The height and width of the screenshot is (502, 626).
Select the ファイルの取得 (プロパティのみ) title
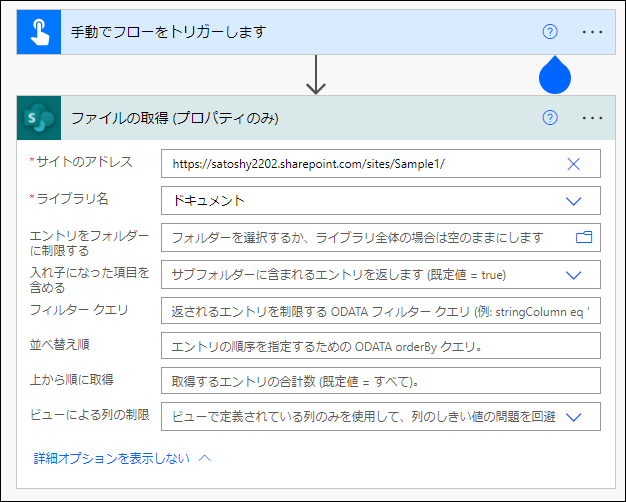(x=174, y=118)
